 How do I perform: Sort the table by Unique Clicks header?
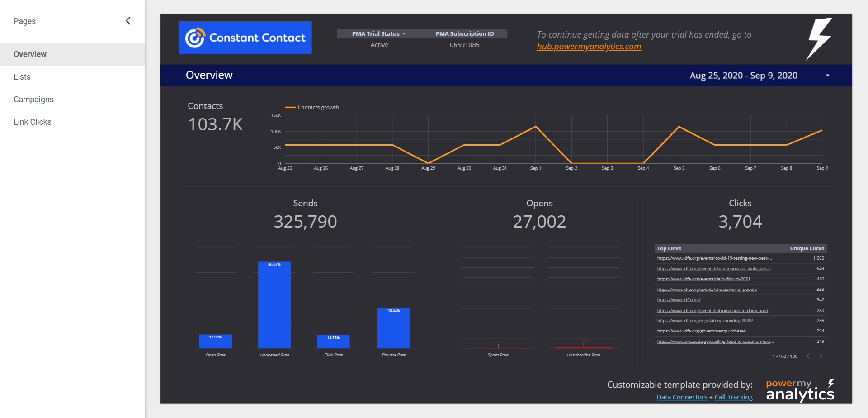(x=807, y=248)
